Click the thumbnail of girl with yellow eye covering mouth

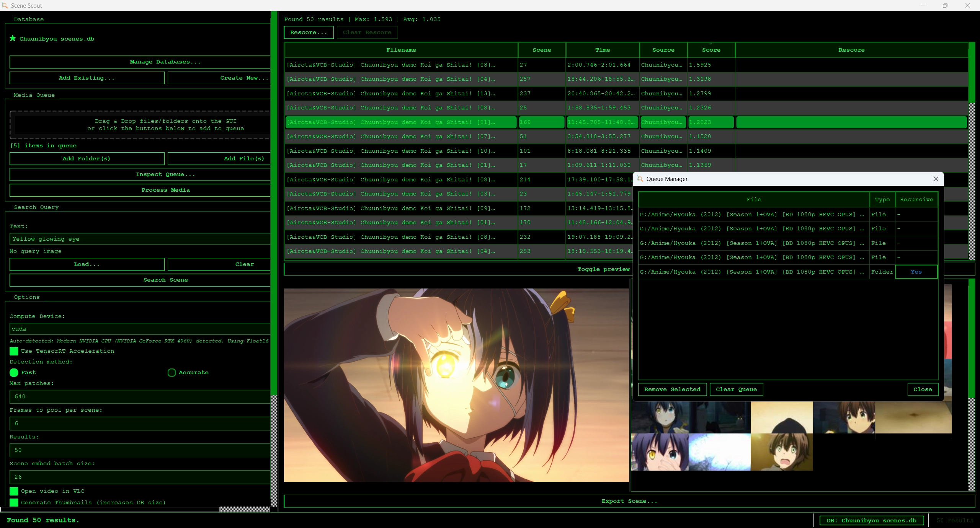point(660,451)
